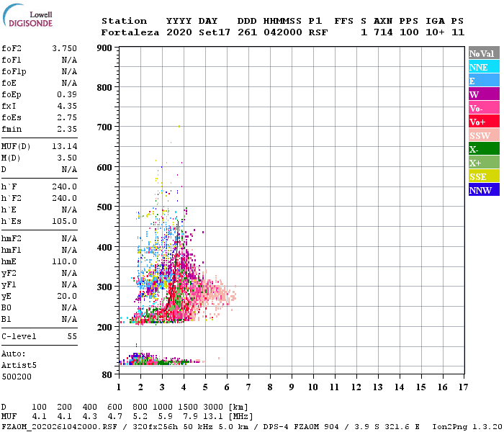This screenshot has height=432, width=504.
Task: Click the foF1 N/A value
Action: click(x=69, y=60)
